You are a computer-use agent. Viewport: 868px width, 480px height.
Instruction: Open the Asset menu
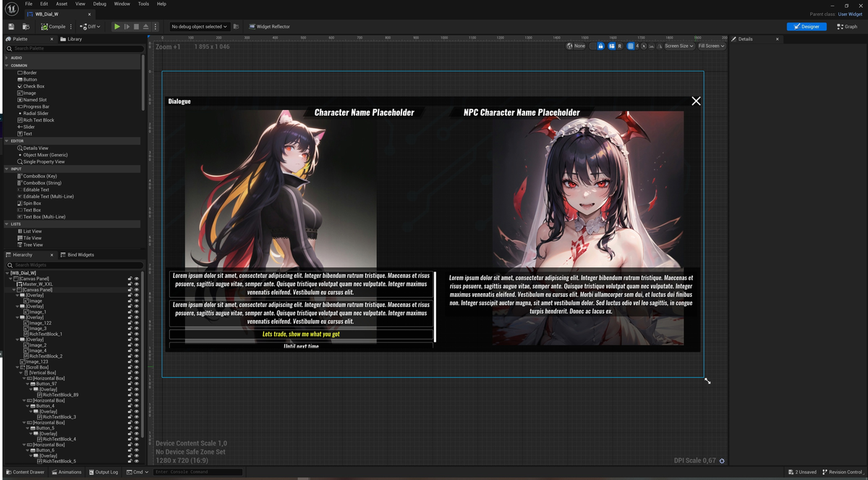pos(61,4)
